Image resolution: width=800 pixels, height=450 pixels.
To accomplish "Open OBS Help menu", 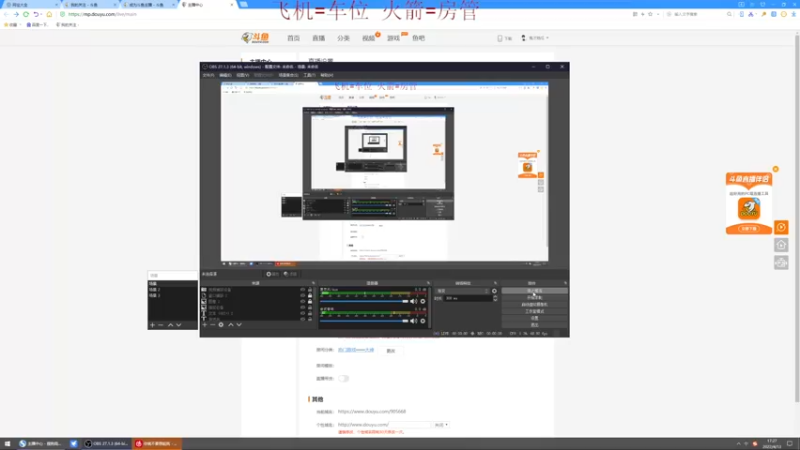I will click(x=327, y=75).
